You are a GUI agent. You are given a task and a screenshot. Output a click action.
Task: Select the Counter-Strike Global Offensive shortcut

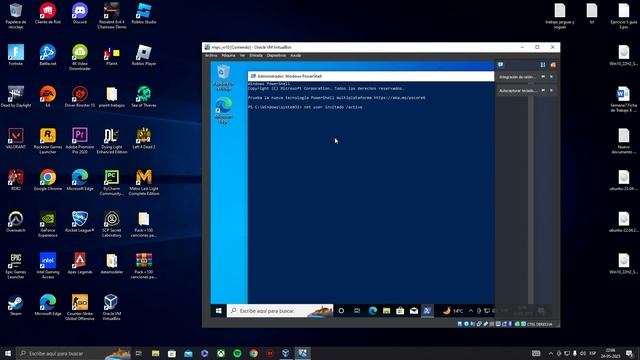pos(80,307)
